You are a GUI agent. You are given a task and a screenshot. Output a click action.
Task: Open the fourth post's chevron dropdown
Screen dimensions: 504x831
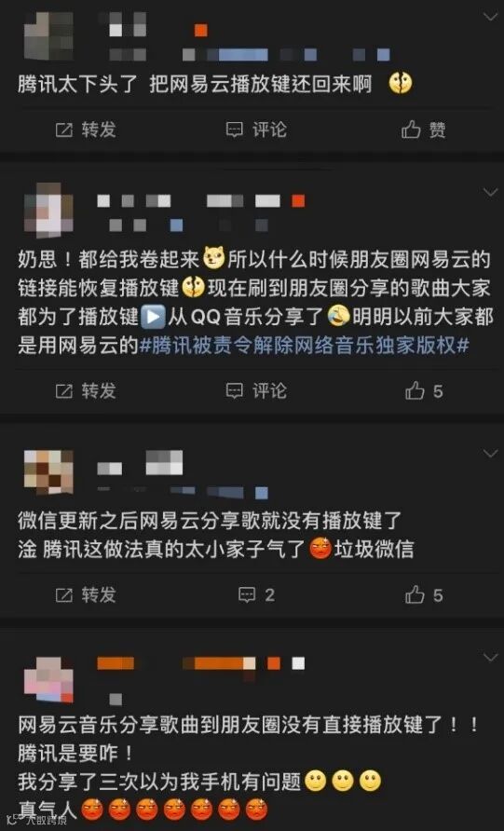tap(490, 658)
